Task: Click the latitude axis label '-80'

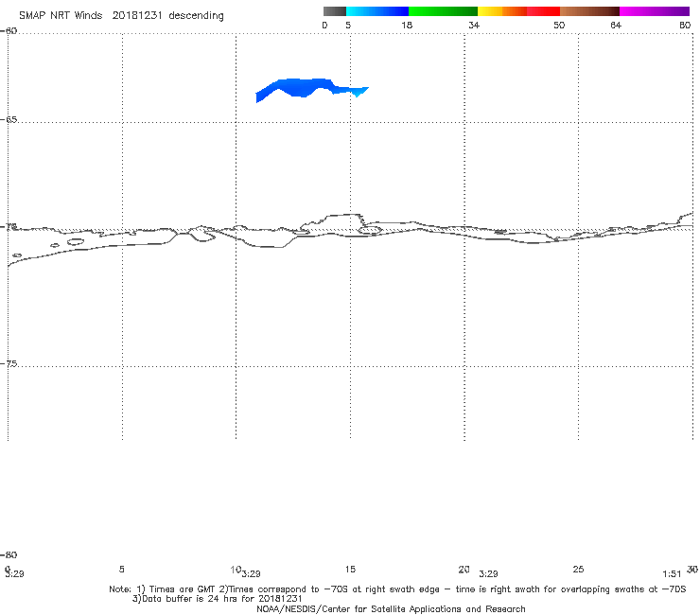Action: (9, 555)
